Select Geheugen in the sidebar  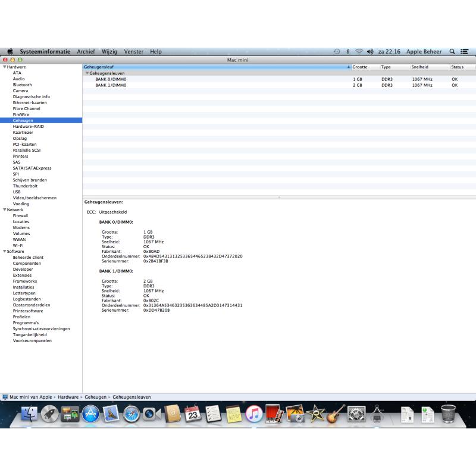(x=41, y=121)
